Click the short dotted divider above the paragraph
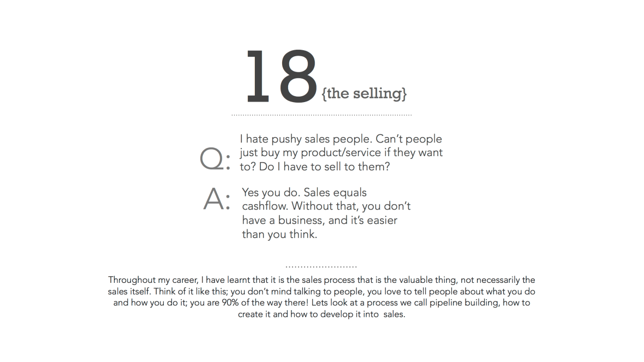644x362 pixels. click(x=321, y=267)
